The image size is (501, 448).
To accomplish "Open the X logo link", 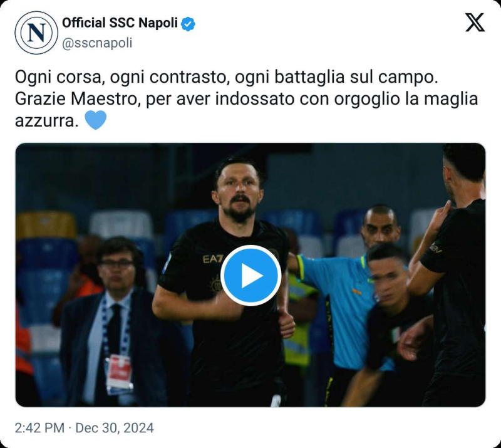I will [x=475, y=23].
